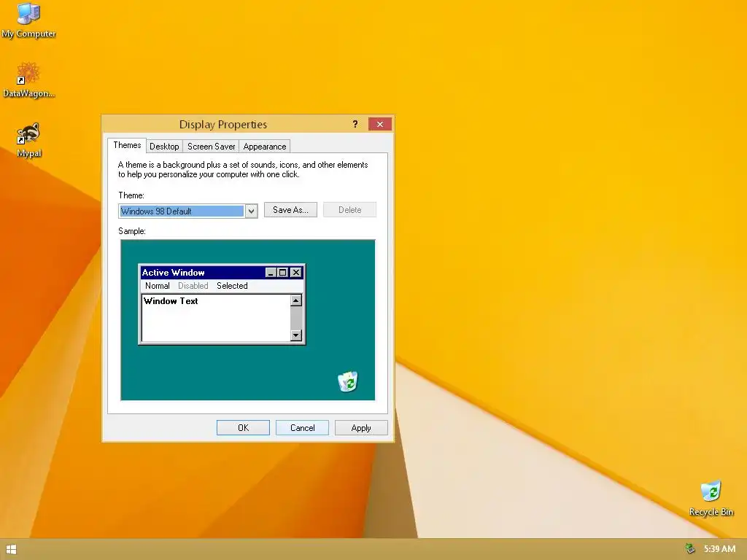Select the Mypal browser shortcut icon
The width and height of the screenshot is (747, 560).
(x=28, y=141)
